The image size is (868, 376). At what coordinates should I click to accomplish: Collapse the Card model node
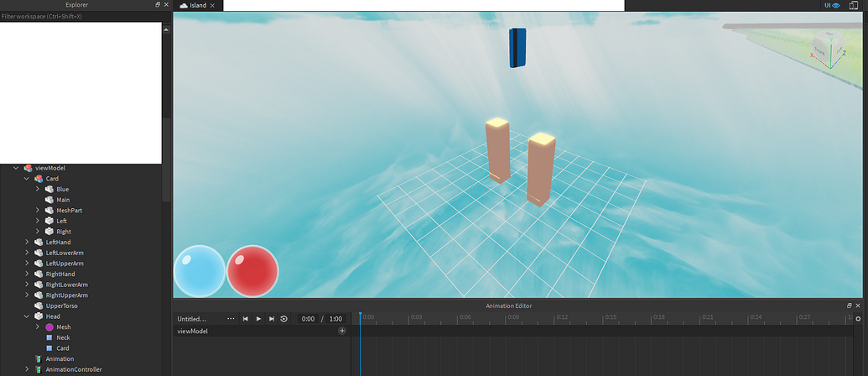point(27,178)
